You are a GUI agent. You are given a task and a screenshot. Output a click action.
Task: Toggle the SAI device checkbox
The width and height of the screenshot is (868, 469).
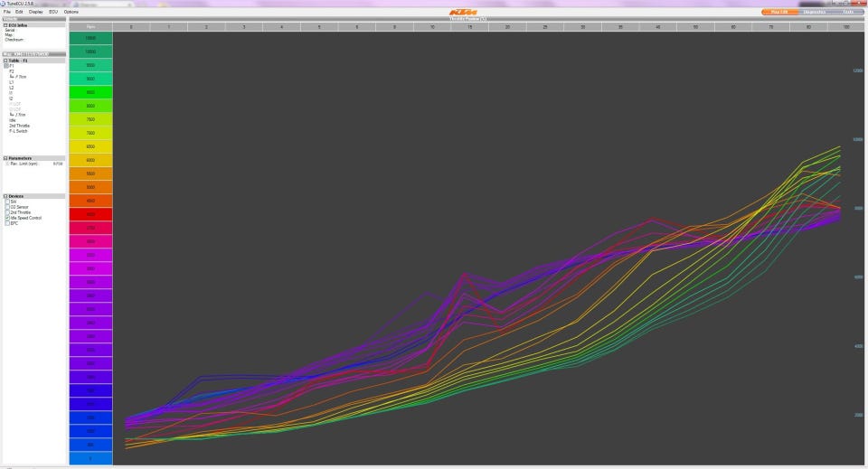pyautogui.click(x=7, y=202)
